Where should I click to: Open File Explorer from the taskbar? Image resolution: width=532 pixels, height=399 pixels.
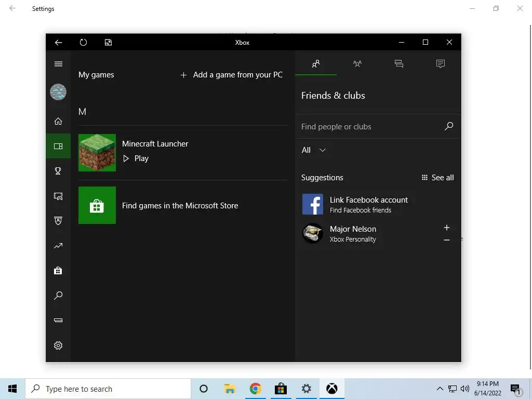coord(230,389)
